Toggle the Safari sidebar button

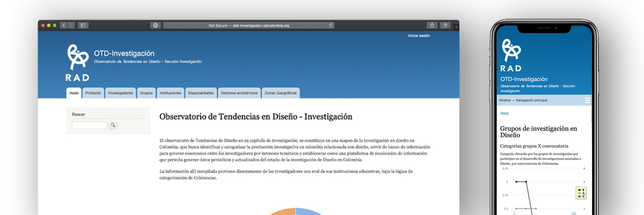(83, 25)
